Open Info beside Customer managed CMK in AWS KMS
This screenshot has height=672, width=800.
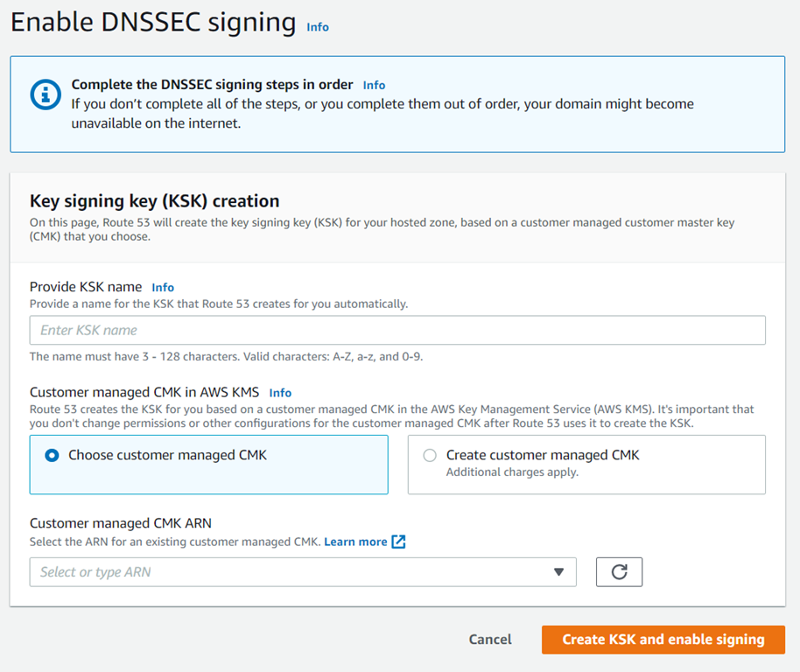click(280, 393)
